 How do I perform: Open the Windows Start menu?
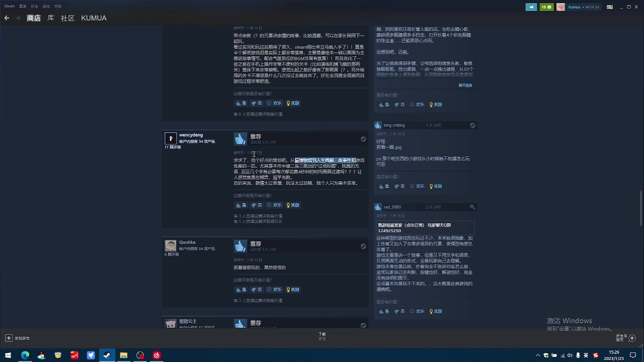tap(8, 355)
